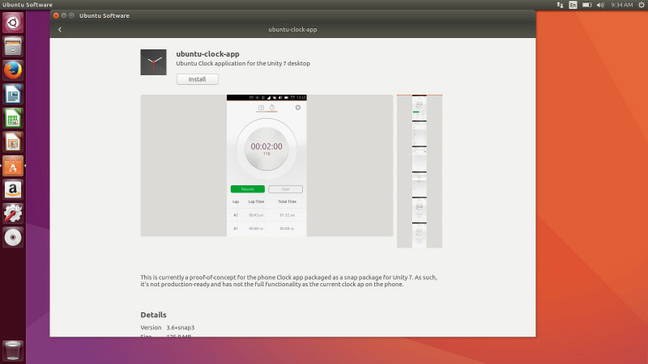
Task: Launch LibreOffice Impress from launcher
Action: 13,142
